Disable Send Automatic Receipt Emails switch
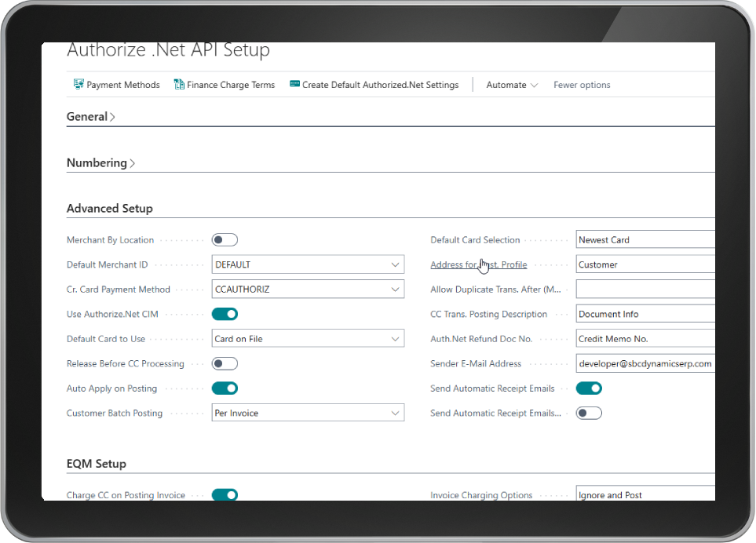 [589, 388]
